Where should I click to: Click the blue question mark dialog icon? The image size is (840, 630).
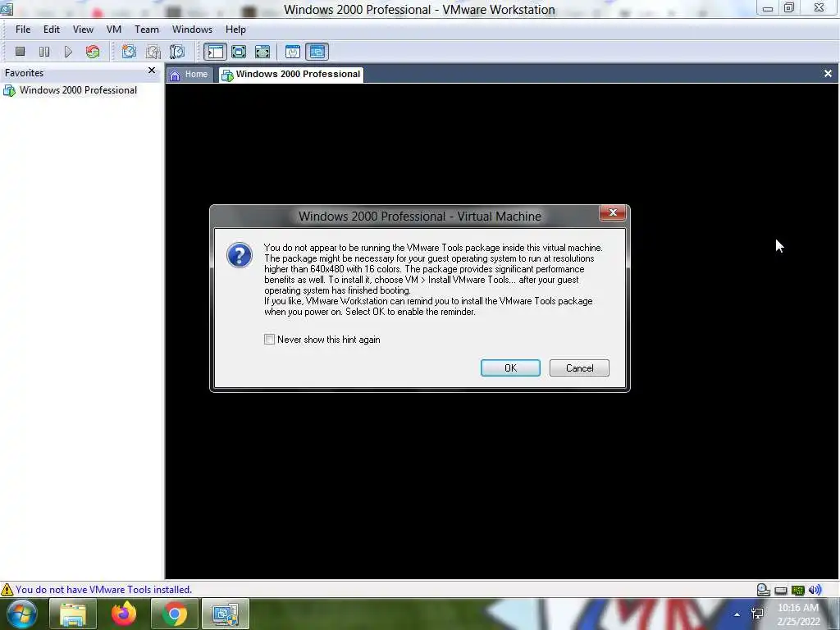tap(240, 256)
